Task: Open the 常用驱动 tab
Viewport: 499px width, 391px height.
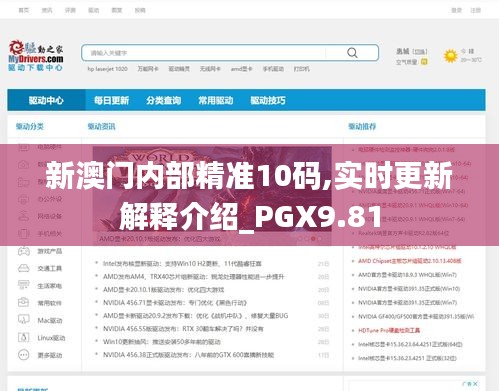Action: tap(215, 100)
